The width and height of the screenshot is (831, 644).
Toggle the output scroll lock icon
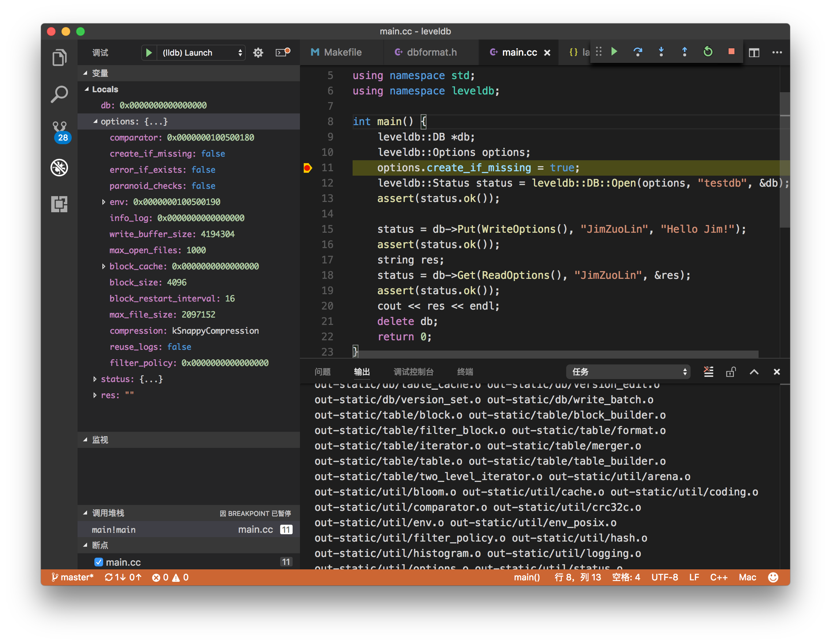tap(731, 372)
